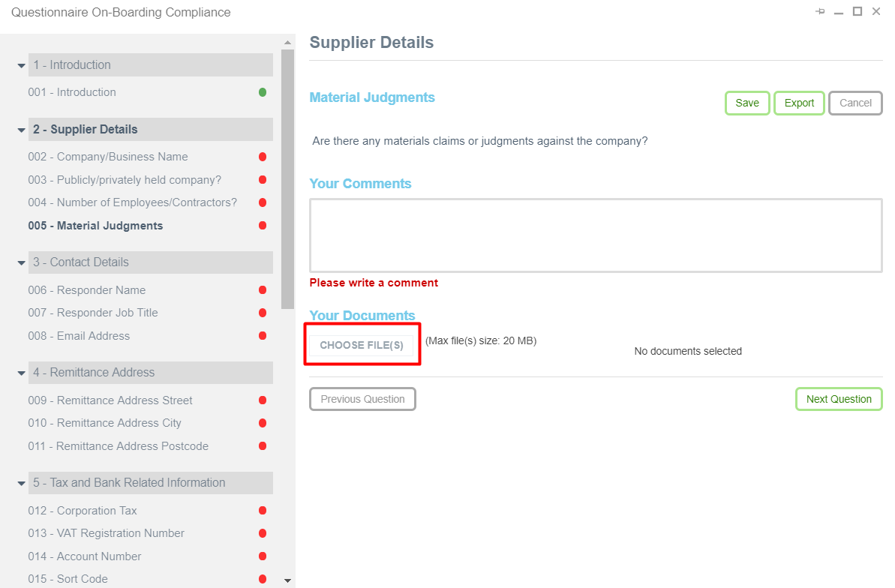The height and width of the screenshot is (588, 895).
Task: Click red dot beside 012 - Corporation Tax
Action: pos(262,510)
